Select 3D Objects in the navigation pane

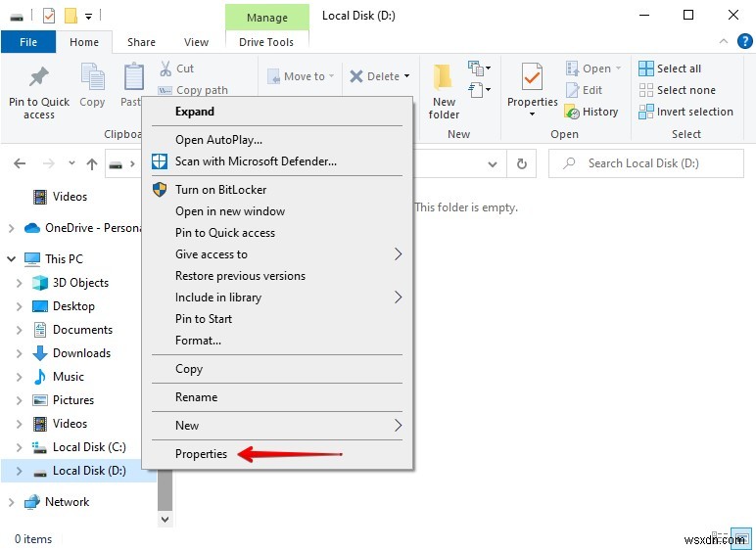pyautogui.click(x=80, y=283)
